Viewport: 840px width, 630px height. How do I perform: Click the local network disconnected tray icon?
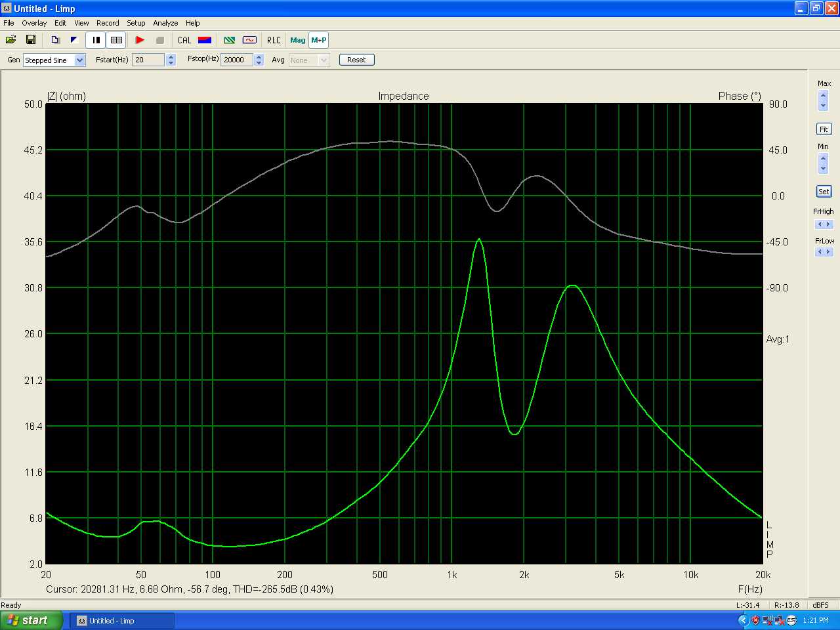coord(779,620)
